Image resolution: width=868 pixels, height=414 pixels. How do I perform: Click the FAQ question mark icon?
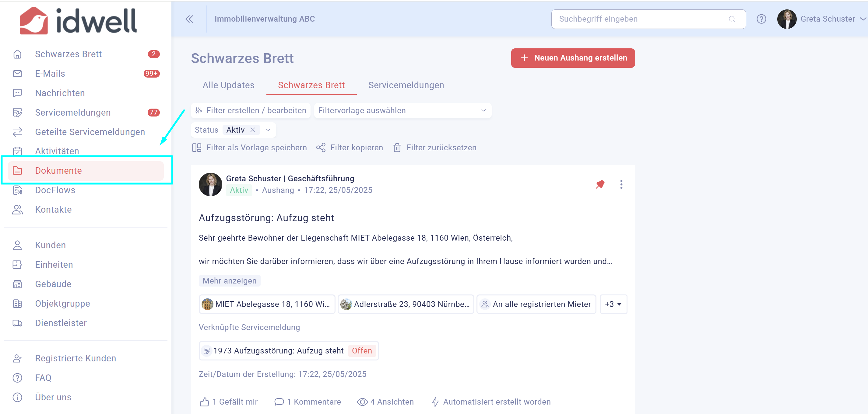17,377
